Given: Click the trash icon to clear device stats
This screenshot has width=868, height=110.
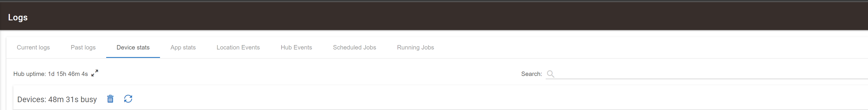Looking at the screenshot, I should [110, 99].
